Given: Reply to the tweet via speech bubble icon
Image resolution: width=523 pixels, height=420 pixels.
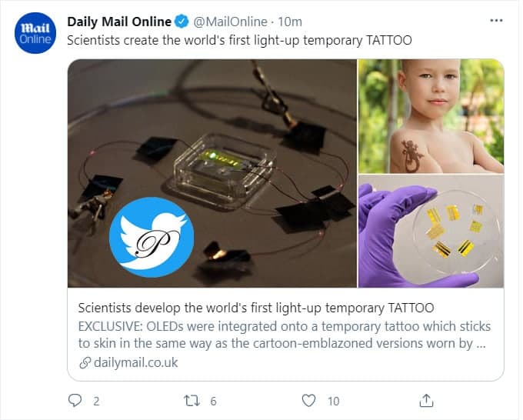Looking at the screenshot, I should (x=75, y=400).
